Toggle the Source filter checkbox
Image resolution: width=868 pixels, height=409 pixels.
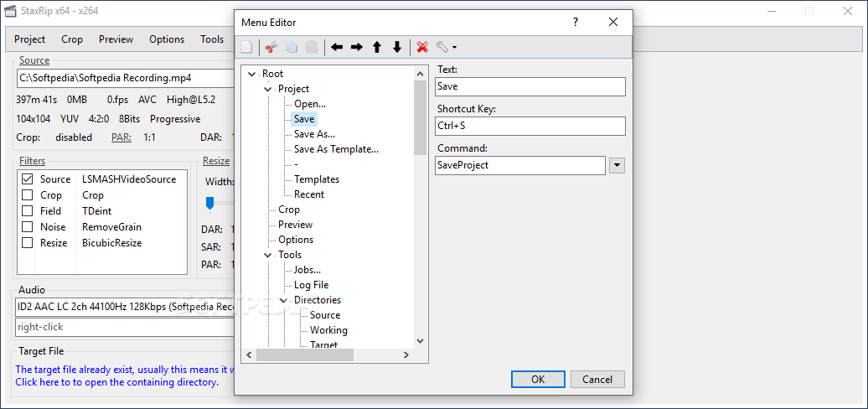[27, 179]
